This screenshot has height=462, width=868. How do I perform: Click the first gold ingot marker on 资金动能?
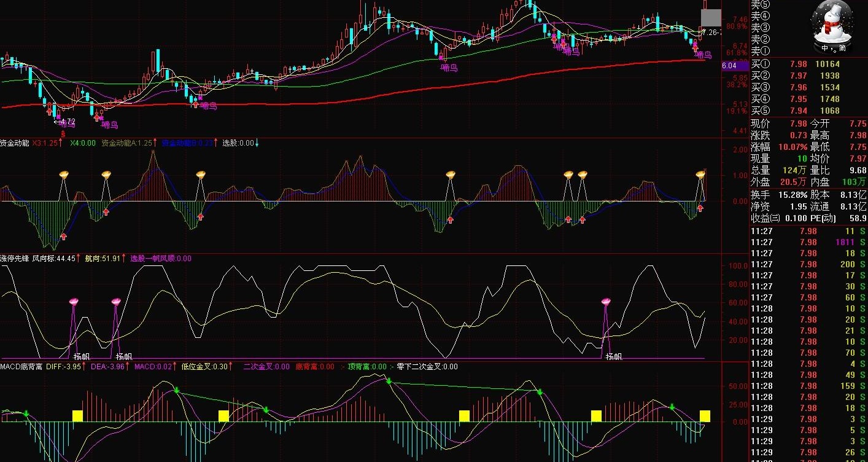coord(64,175)
